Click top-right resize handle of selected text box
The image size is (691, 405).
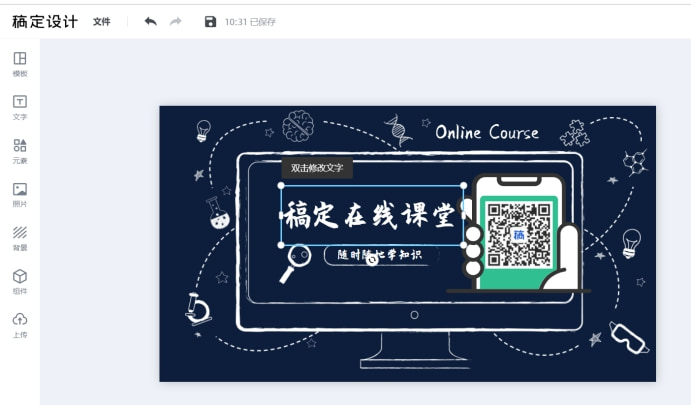463,186
